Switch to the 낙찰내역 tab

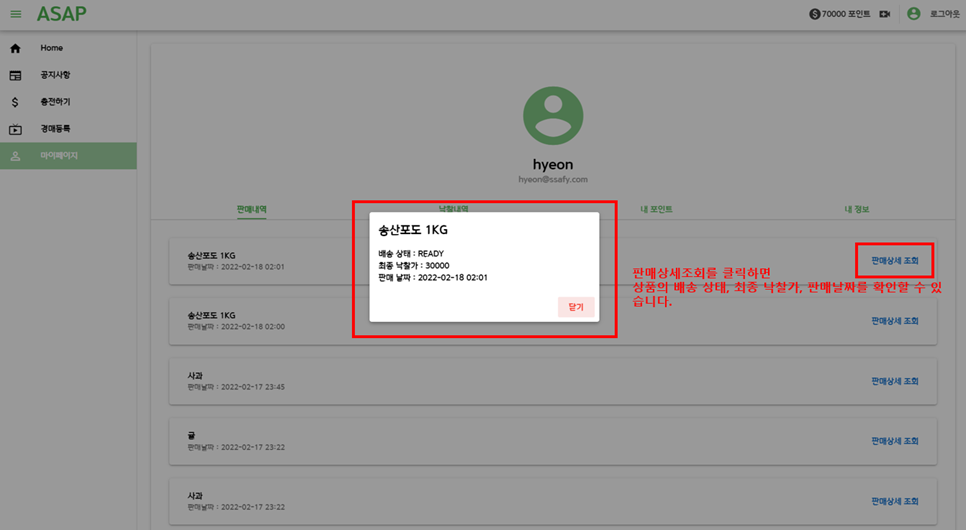(x=453, y=208)
